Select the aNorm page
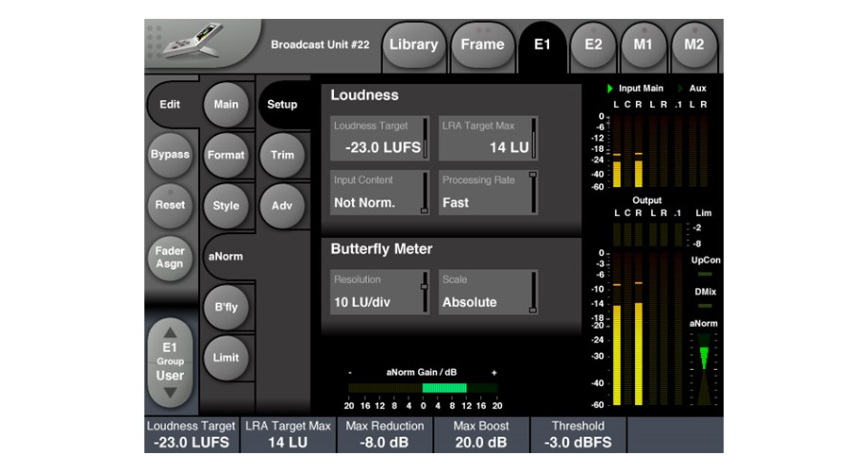This screenshot has height=472, width=868. click(x=225, y=257)
